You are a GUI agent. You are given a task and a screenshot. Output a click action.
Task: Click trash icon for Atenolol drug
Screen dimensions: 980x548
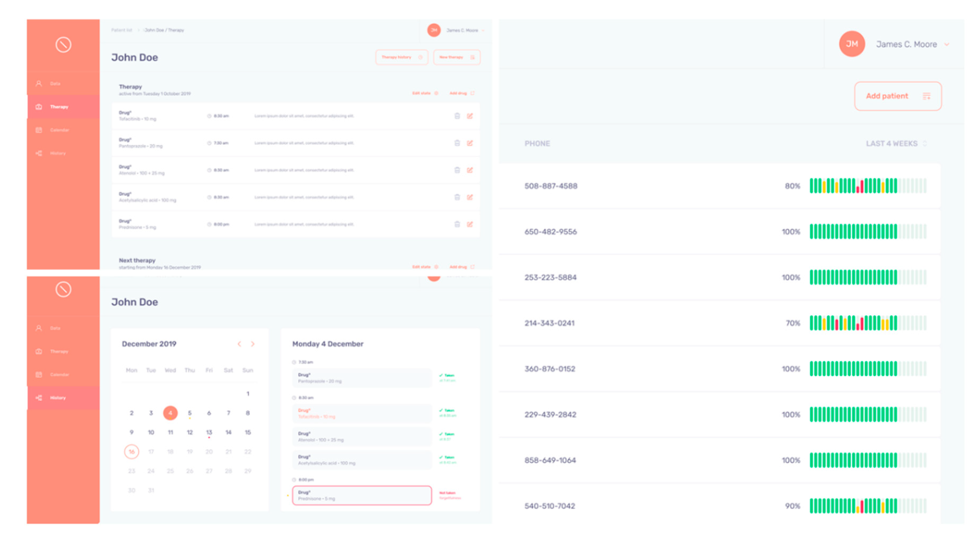[457, 170]
